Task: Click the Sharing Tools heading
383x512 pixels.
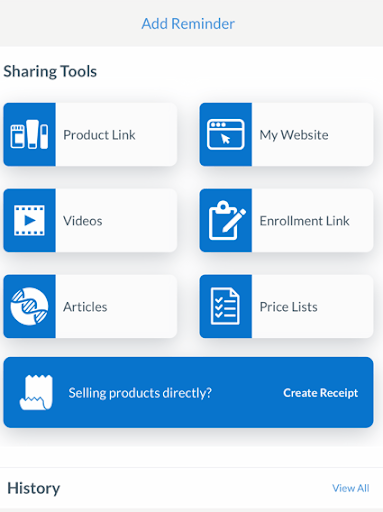Action: (50, 71)
